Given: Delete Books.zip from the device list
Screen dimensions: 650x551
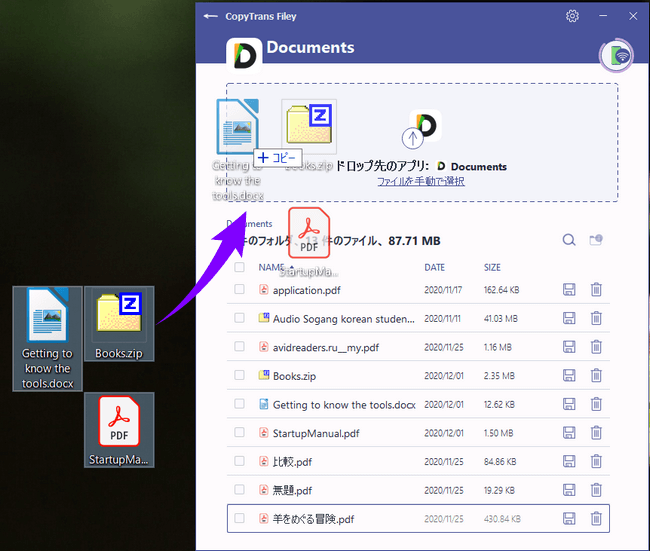Looking at the screenshot, I should pyautogui.click(x=596, y=375).
